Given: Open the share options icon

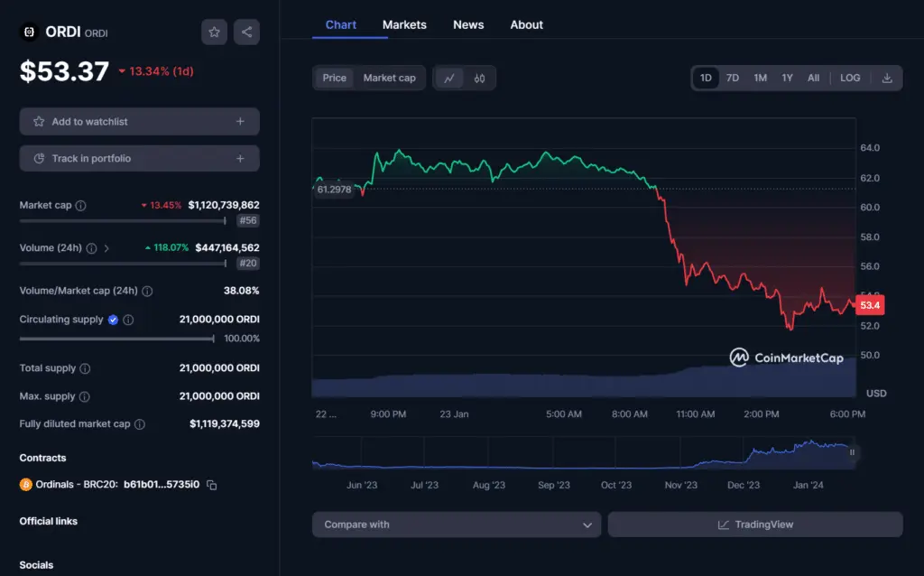Looking at the screenshot, I should pos(245,32).
